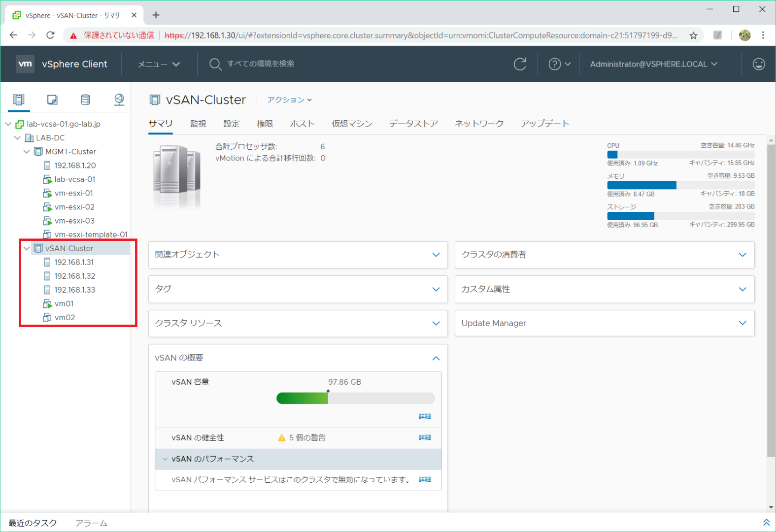Open the Hosts and Clusters inventory view icon
Screen dimensions: 776x532
pyautogui.click(x=19, y=100)
